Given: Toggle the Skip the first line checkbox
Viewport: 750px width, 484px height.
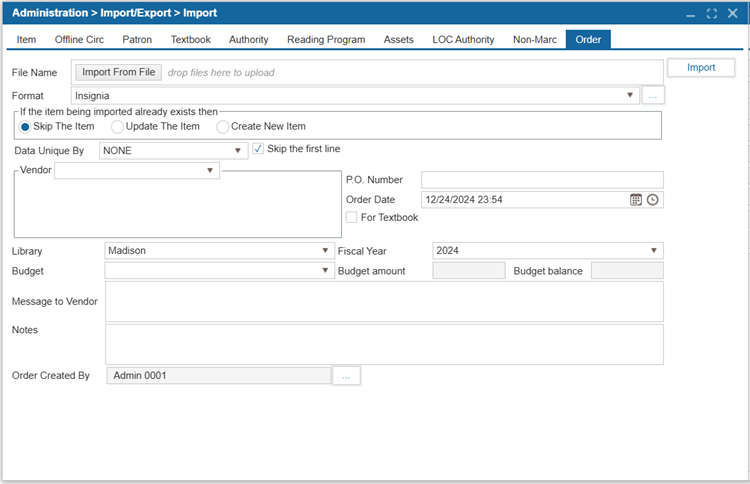Looking at the screenshot, I should [x=258, y=149].
